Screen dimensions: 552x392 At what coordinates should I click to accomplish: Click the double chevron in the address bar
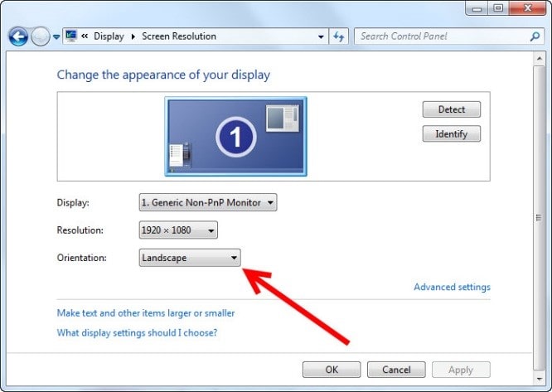(85, 36)
